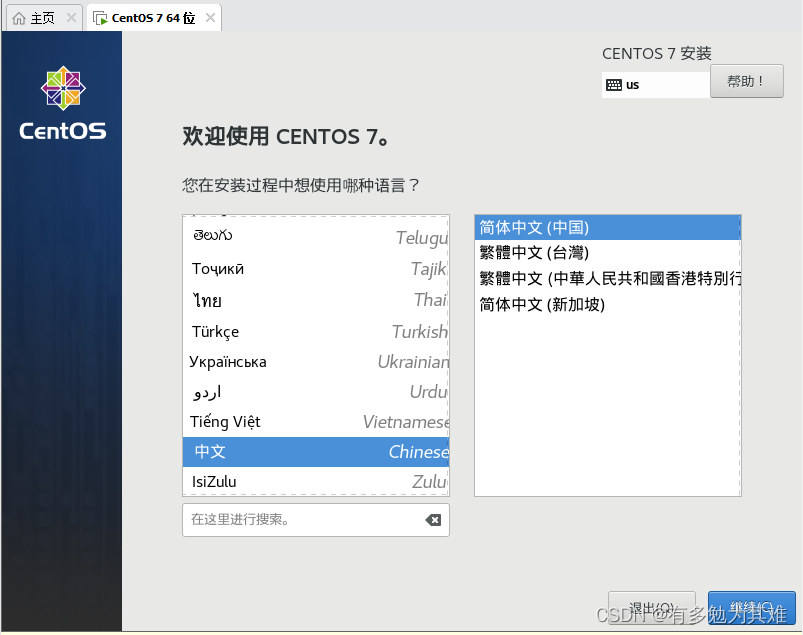Image resolution: width=803 pixels, height=635 pixels.
Task: Open help with the 帮助! button
Action: point(747,81)
